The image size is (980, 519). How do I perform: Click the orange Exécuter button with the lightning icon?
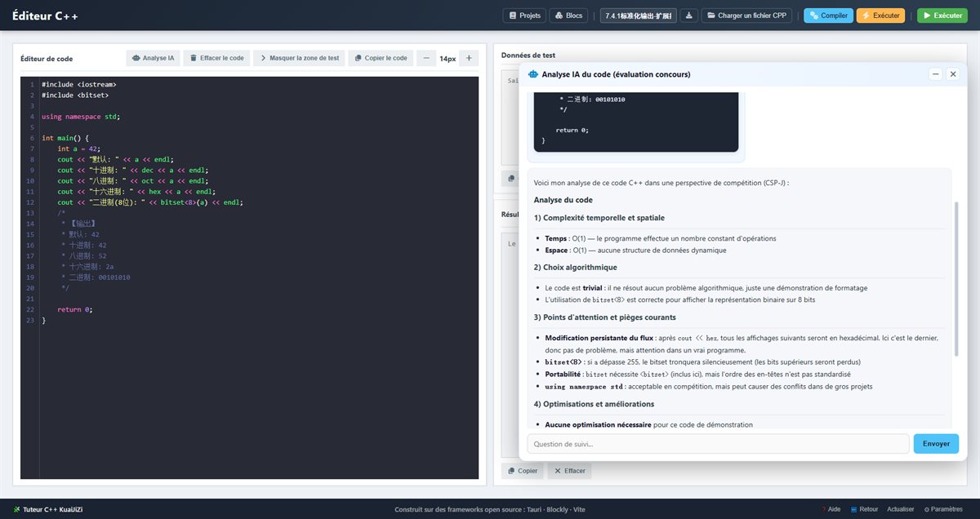click(x=880, y=16)
